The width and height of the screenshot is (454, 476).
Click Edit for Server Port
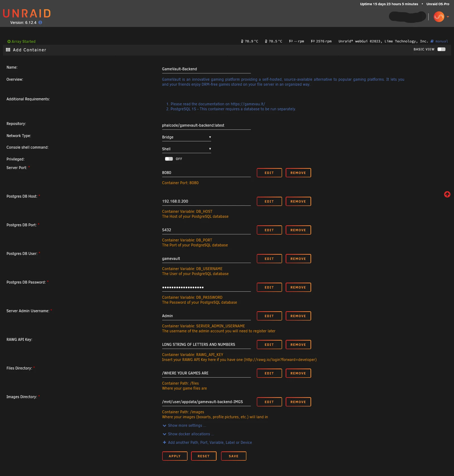click(269, 173)
